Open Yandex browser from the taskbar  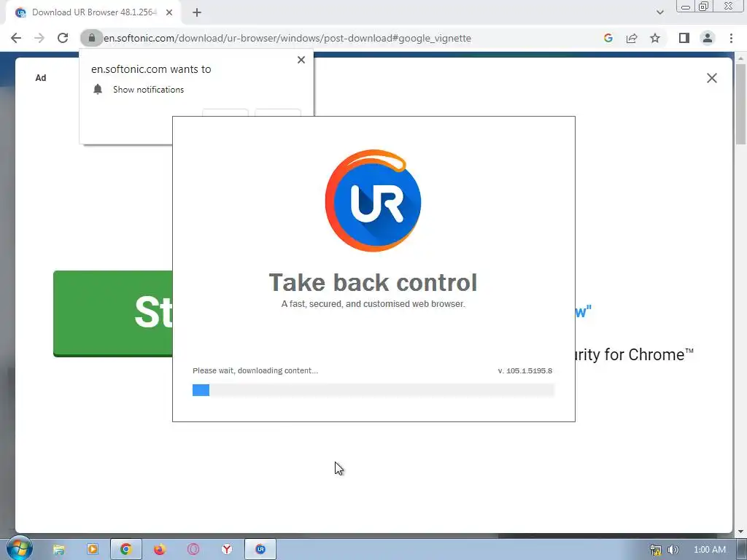tap(227, 550)
